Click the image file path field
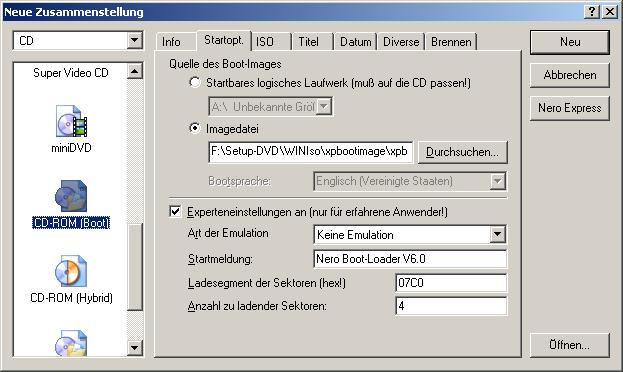Screen dimensions: 623x372 coord(310,152)
